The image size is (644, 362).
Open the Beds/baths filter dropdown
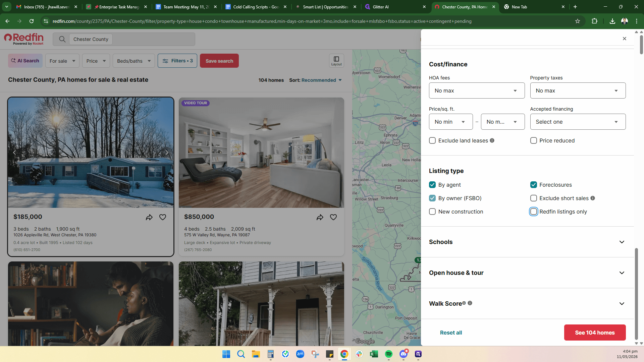click(x=134, y=61)
